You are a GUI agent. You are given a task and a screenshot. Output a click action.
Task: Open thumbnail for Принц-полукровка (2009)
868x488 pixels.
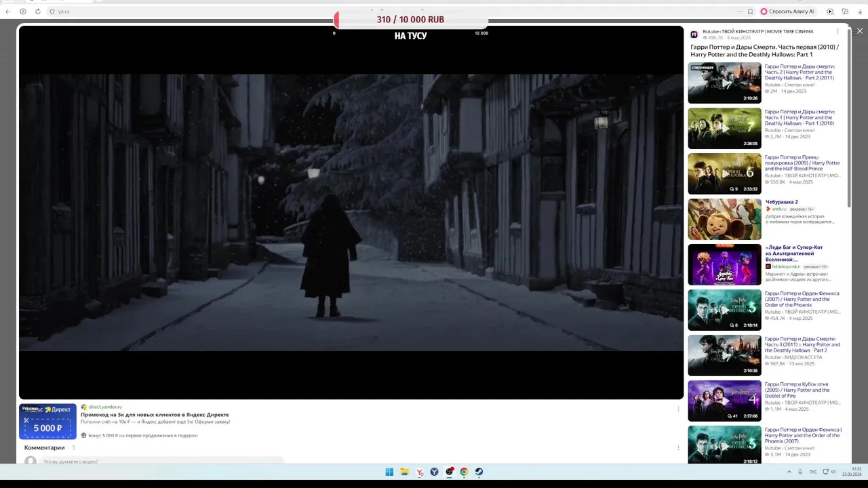pyautogui.click(x=724, y=174)
